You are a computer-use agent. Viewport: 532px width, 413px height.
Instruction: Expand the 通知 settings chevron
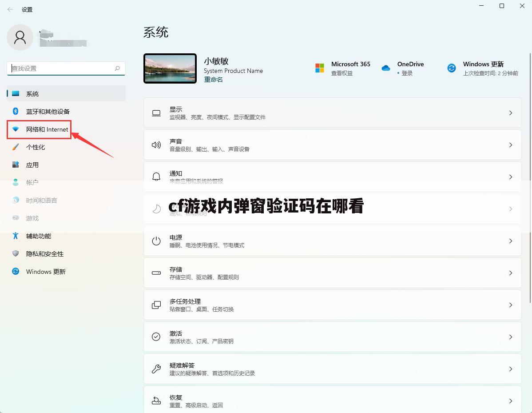(x=511, y=177)
